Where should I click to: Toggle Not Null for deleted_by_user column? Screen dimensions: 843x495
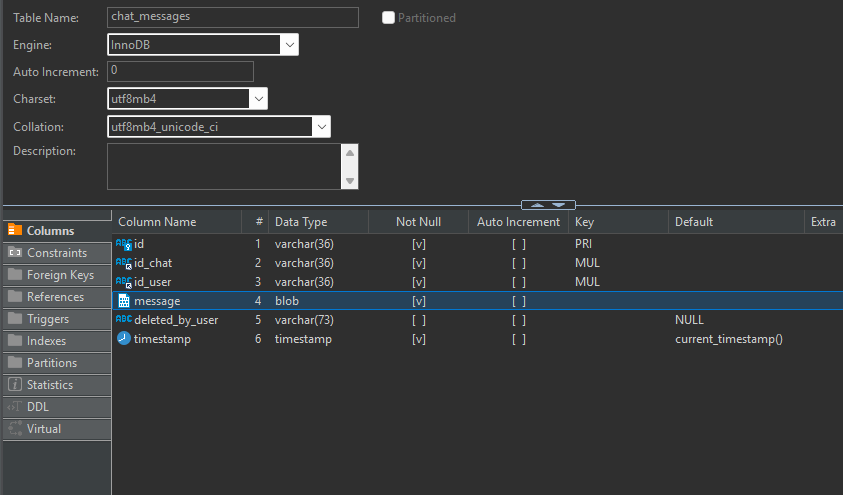coord(419,320)
